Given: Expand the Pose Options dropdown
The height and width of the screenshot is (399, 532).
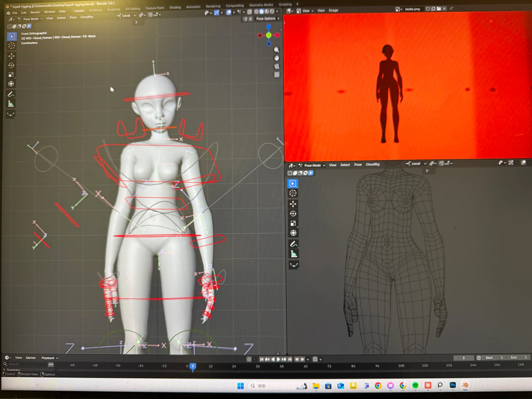Looking at the screenshot, I should click(x=268, y=19).
